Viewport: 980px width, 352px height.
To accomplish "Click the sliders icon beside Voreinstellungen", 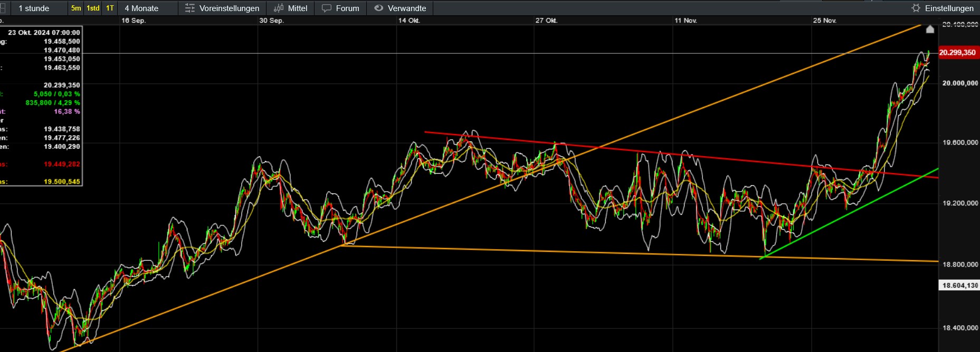I will (190, 8).
